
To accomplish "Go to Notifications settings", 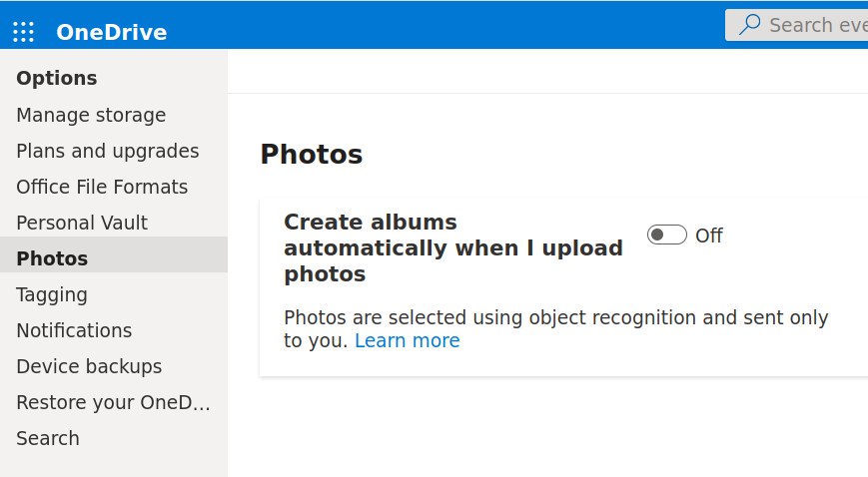I will (x=74, y=331).
